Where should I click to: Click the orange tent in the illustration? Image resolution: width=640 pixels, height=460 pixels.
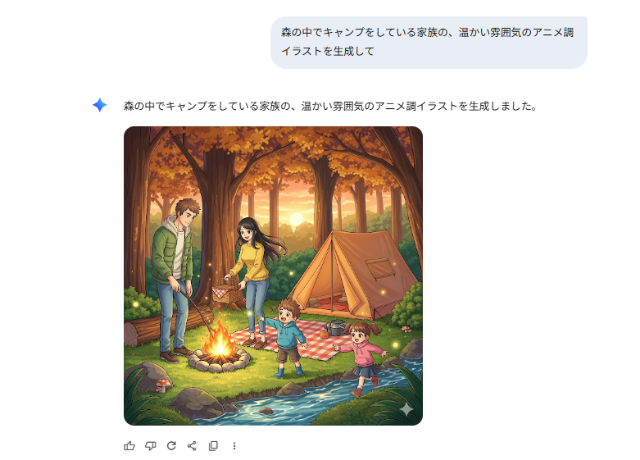tap(353, 275)
